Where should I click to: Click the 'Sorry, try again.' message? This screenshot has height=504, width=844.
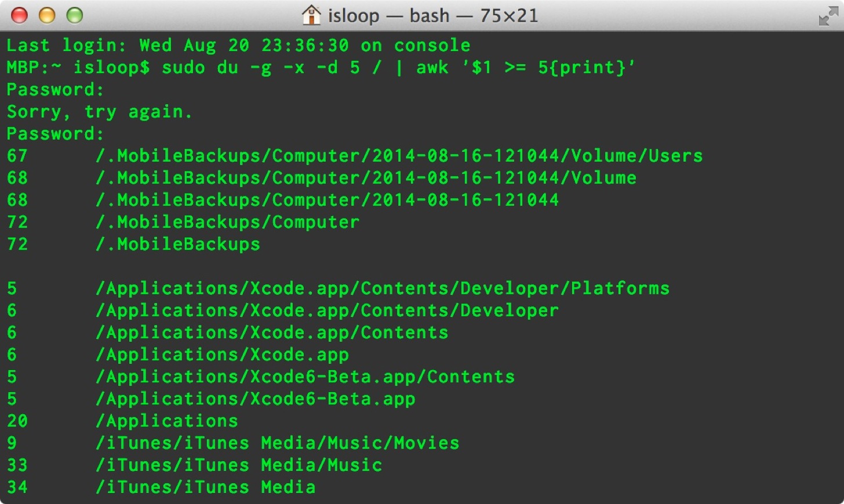(99, 112)
